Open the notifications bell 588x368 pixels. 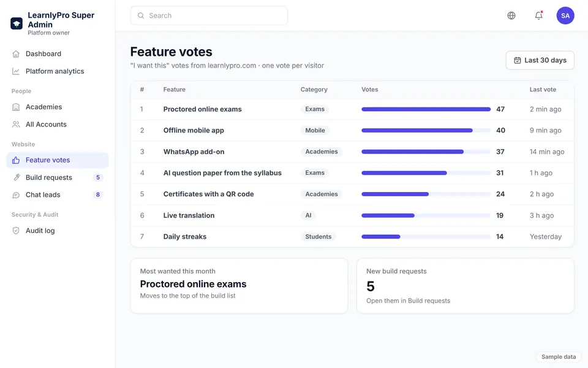(x=538, y=15)
